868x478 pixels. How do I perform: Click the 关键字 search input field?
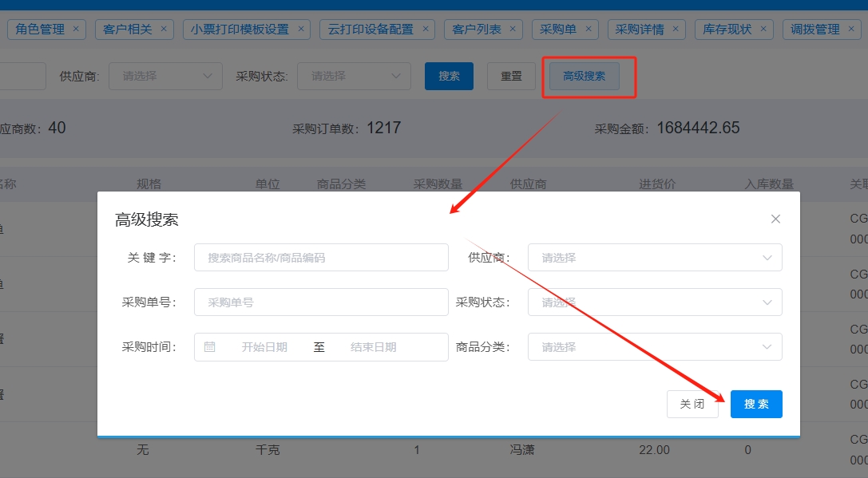point(321,258)
